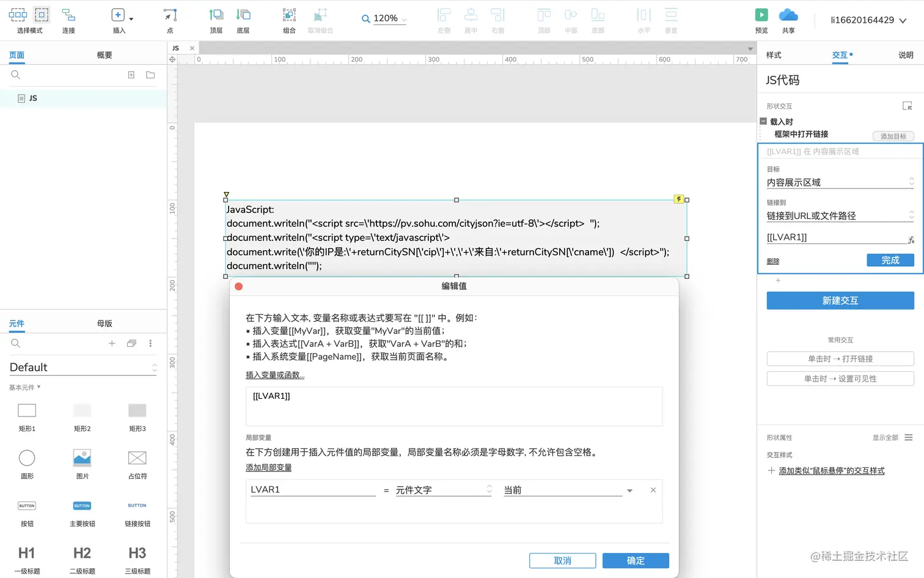Add a new folder in pages panel
This screenshot has width=924, height=578.
point(150,75)
